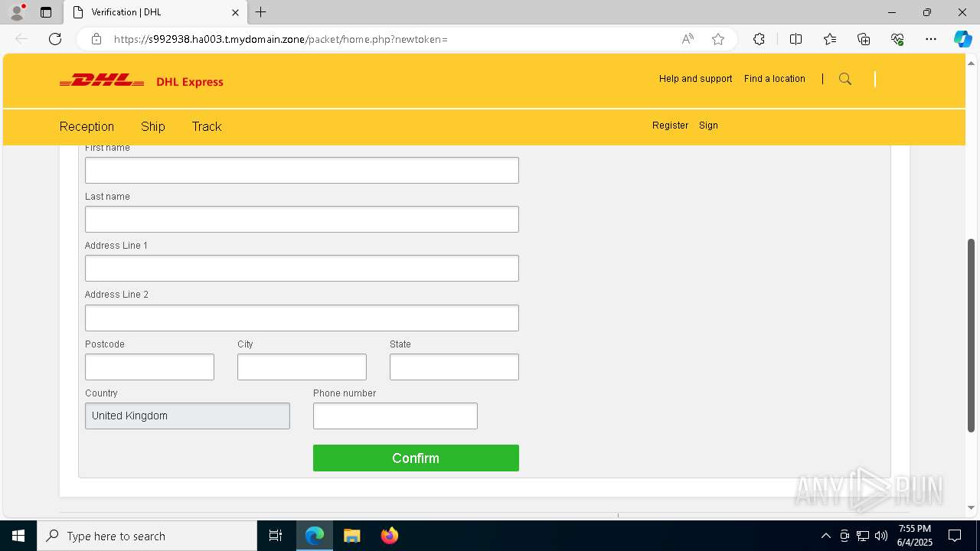Open Browser essentials heart icon
The image size is (980, 551).
click(897, 39)
